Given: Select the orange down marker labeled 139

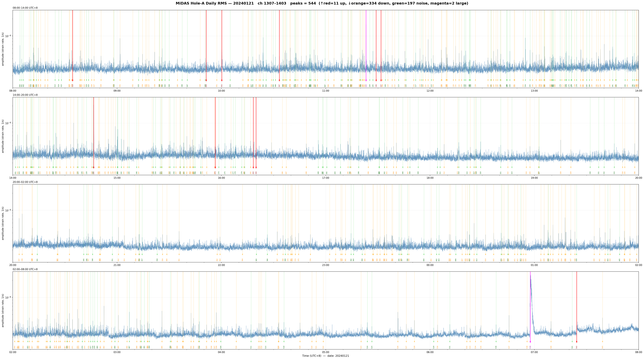Looking at the screenshot, I should [475, 80].
